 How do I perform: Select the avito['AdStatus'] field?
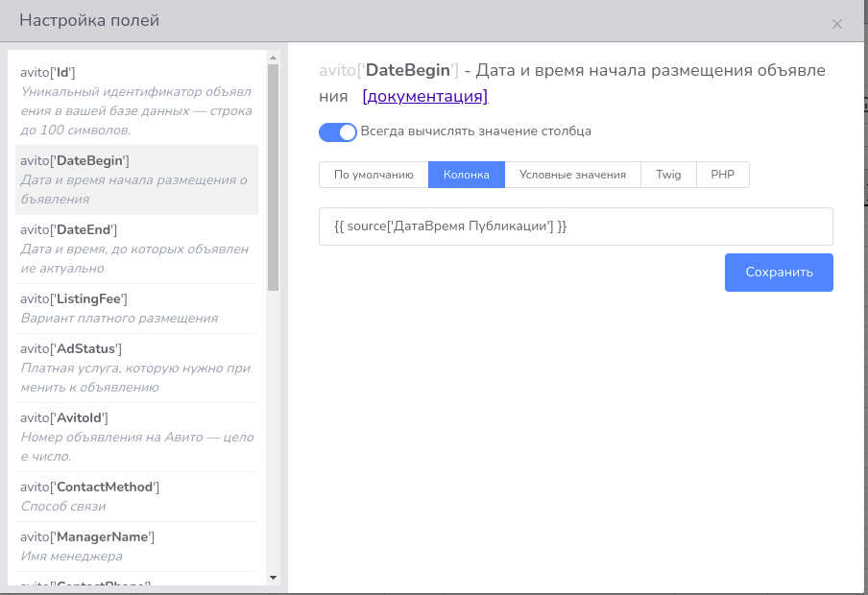tap(136, 369)
